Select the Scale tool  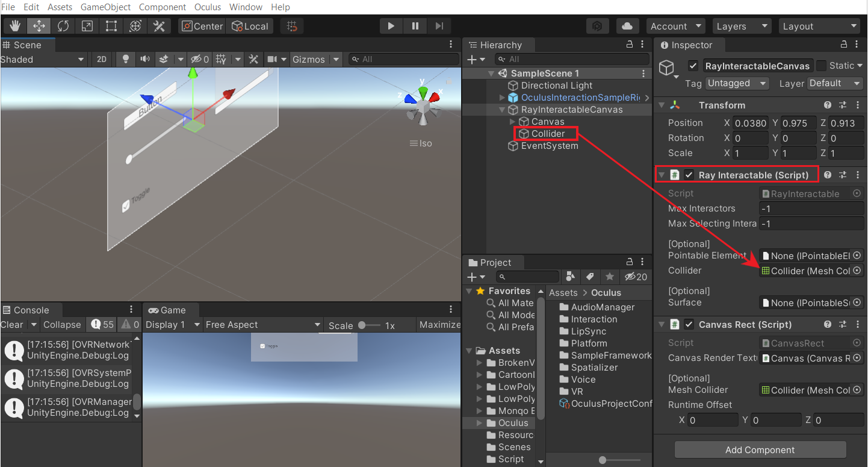click(x=87, y=26)
